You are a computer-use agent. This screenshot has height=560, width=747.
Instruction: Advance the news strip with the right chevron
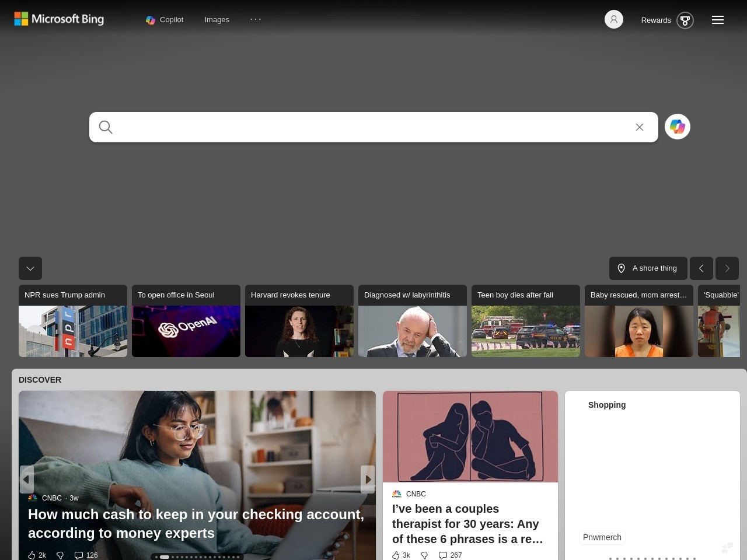click(x=727, y=268)
